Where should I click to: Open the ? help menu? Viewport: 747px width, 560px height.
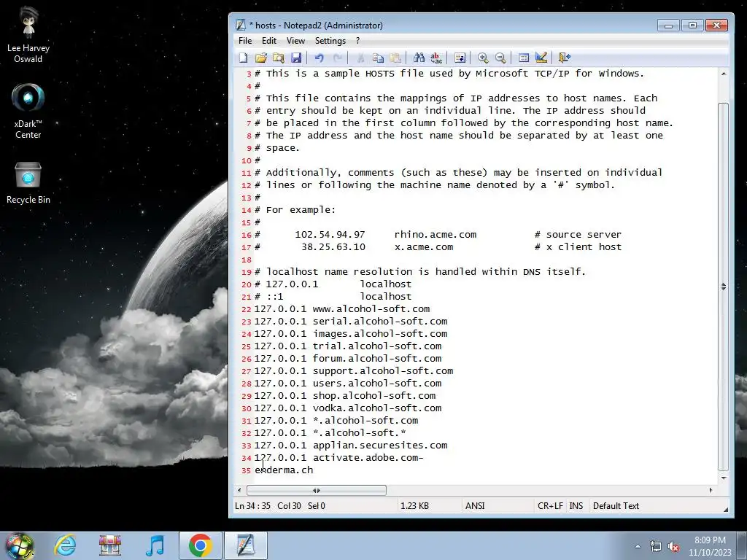point(357,41)
